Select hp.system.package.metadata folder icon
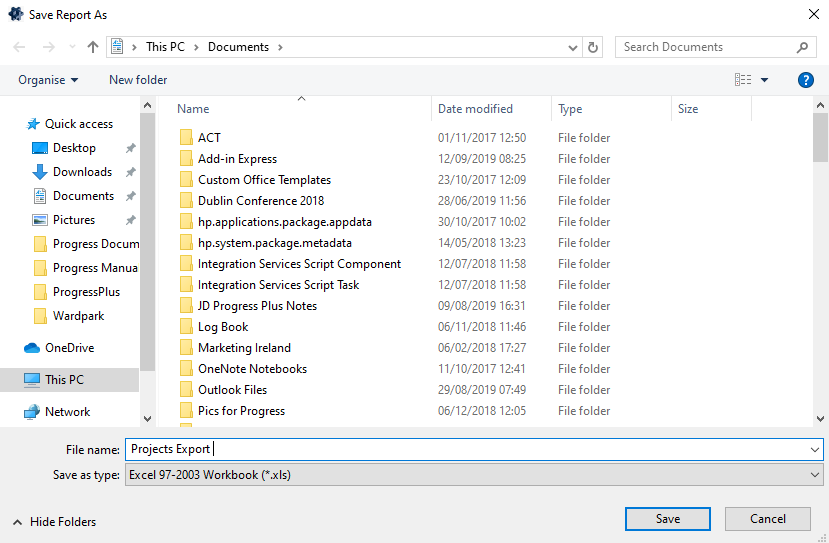The width and height of the screenshot is (829, 543). [x=186, y=243]
